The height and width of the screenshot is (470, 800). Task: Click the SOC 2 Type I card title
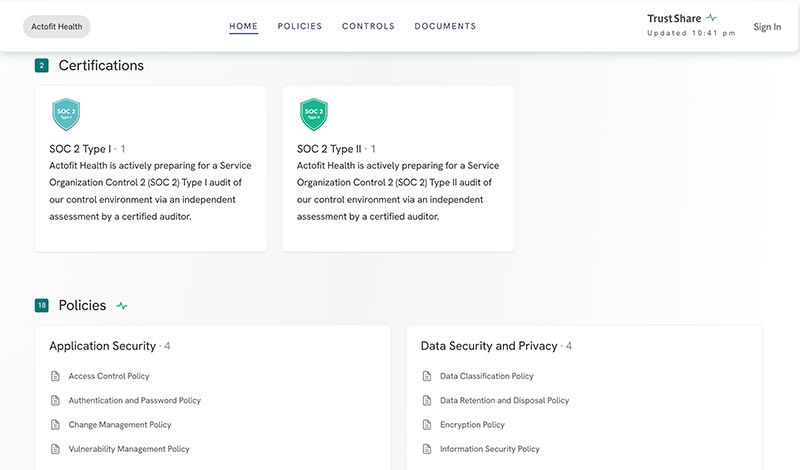(80, 149)
